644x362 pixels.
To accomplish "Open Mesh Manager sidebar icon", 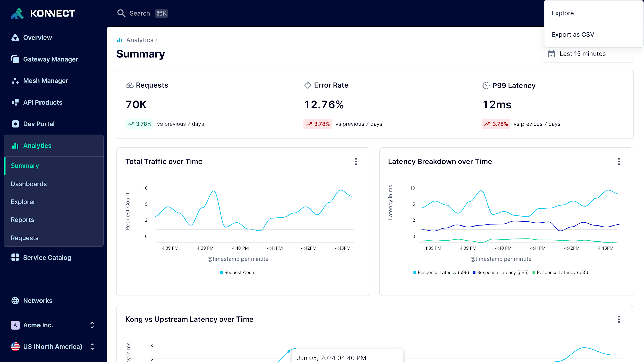I will pos(15,81).
